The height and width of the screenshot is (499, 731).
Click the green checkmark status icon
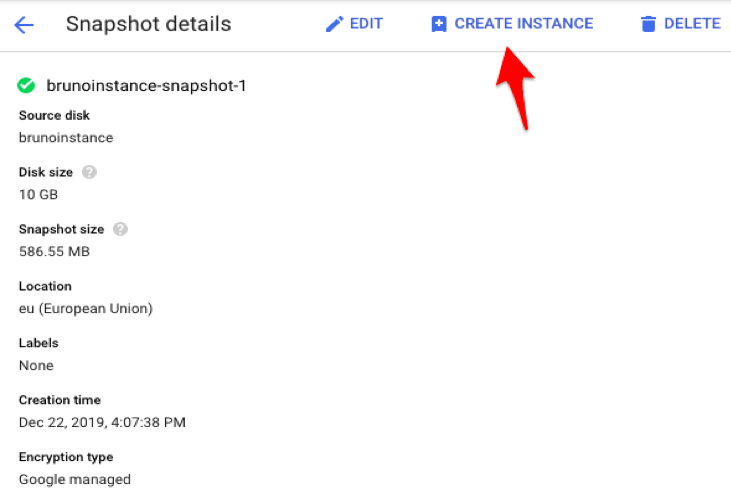[27, 86]
